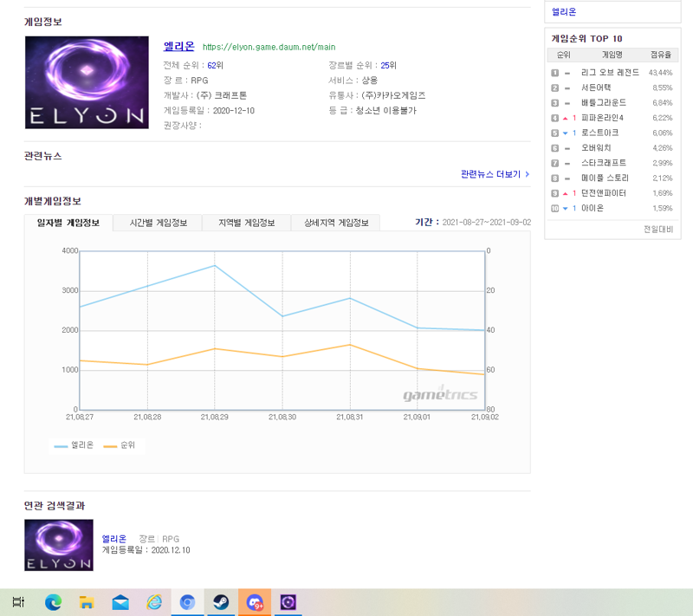Open 로스트아크 in the TOP 10 list
693x616 pixels.
(x=599, y=133)
